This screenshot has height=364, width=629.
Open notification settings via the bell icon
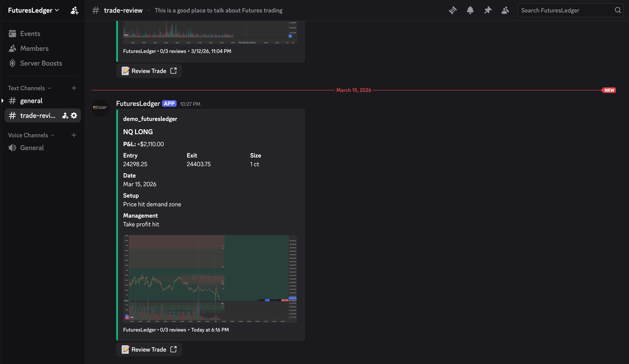click(x=470, y=10)
